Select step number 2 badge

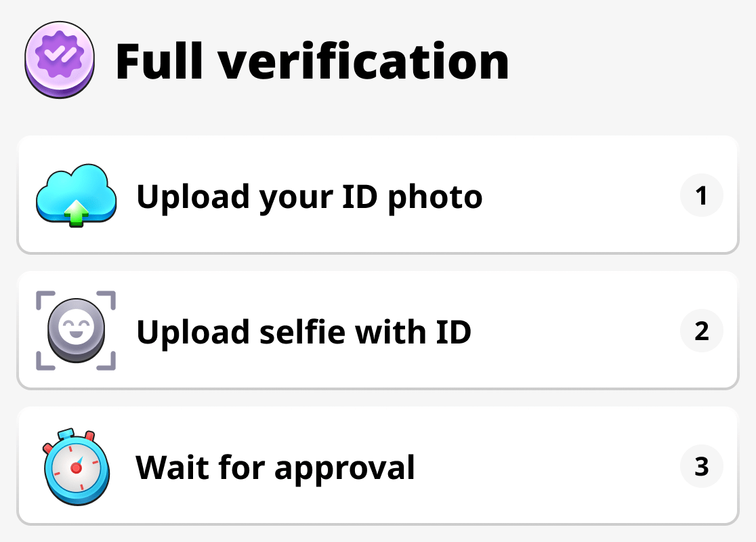[702, 331]
